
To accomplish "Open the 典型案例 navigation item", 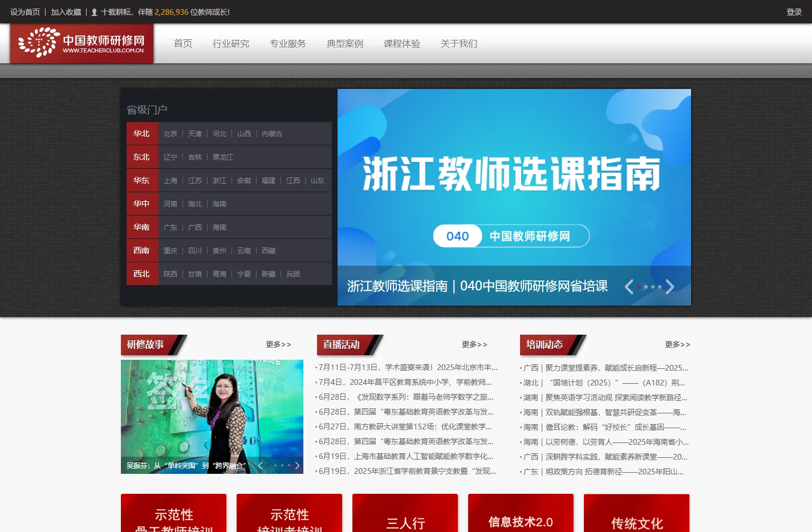I will (x=345, y=43).
